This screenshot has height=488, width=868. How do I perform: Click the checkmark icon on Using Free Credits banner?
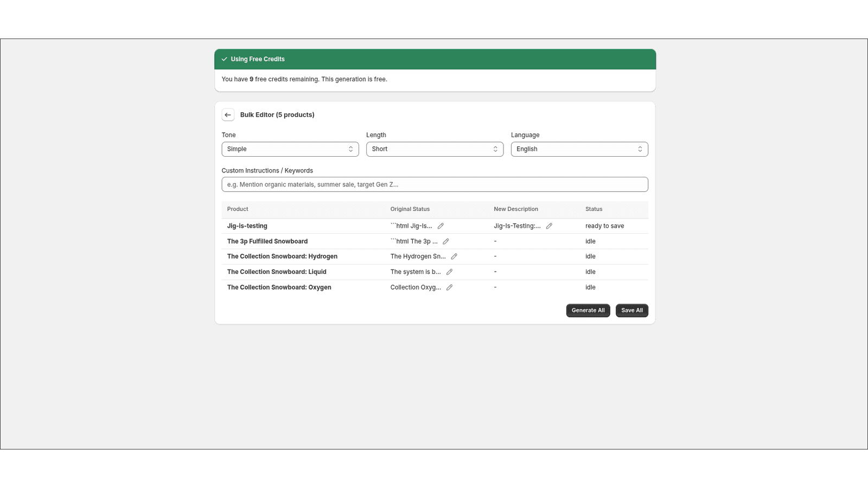pos(225,59)
